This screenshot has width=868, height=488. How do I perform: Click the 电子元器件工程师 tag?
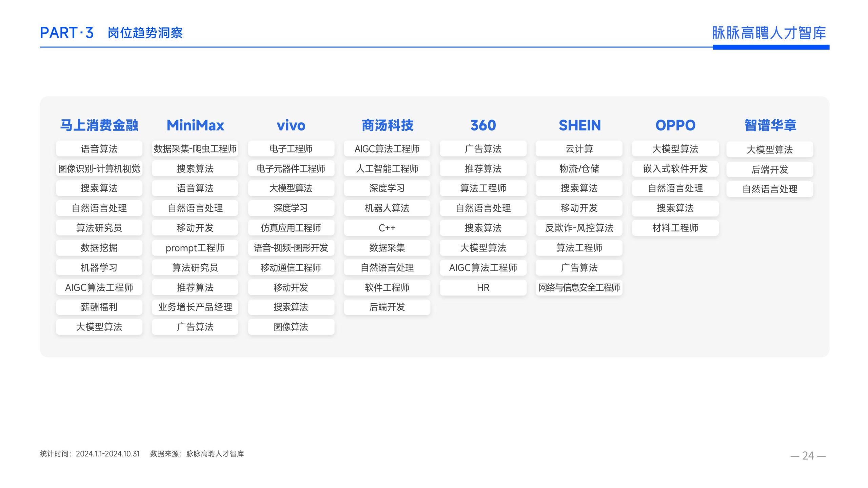[291, 168]
